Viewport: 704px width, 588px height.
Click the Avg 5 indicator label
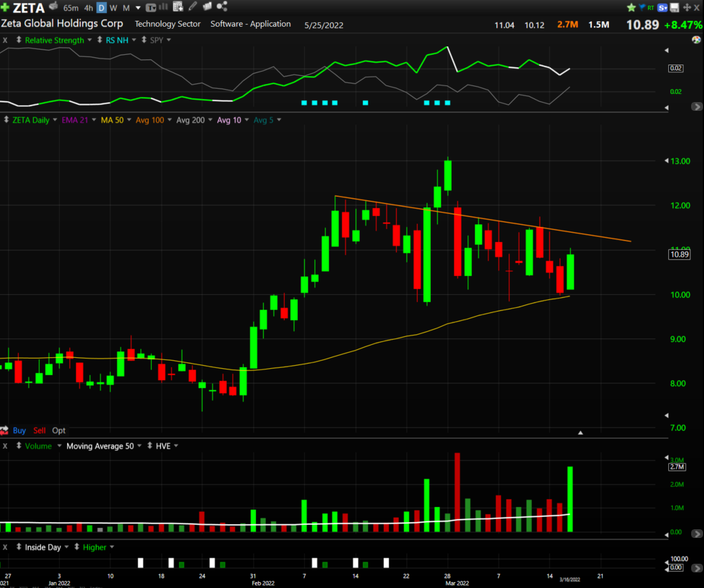[263, 120]
